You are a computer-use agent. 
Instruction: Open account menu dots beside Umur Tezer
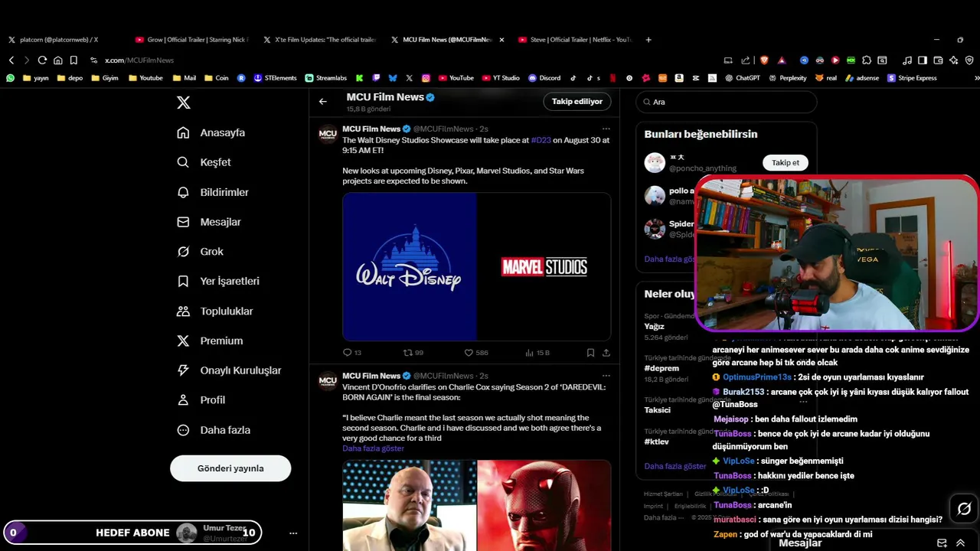[293, 533]
